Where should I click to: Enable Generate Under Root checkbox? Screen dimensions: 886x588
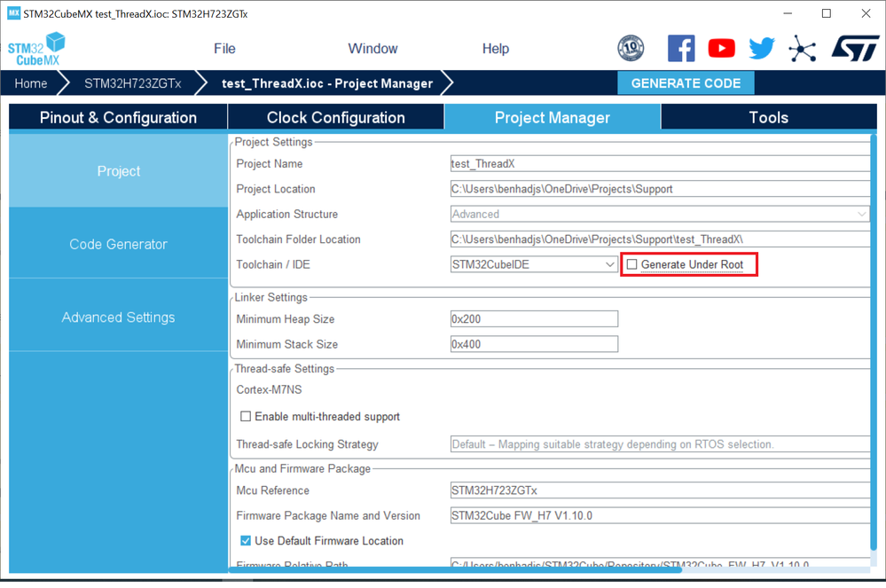[x=631, y=264]
